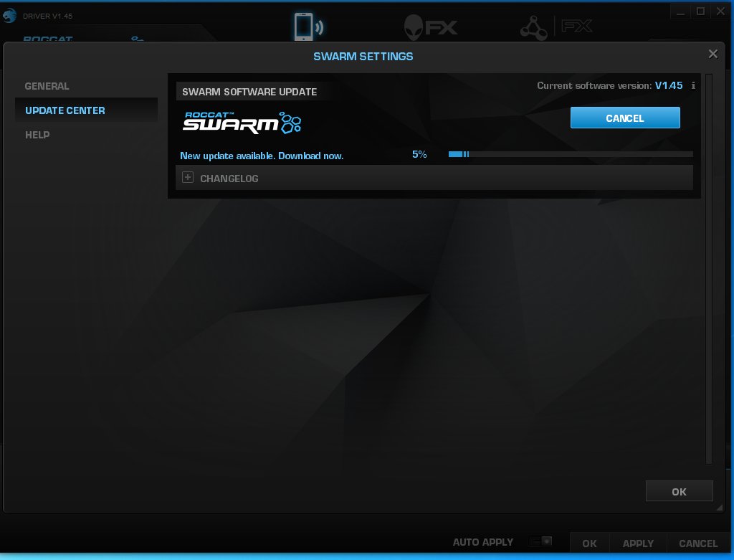This screenshot has width=734, height=560.
Task: Click the version info icon next to V1.45
Action: pos(692,85)
